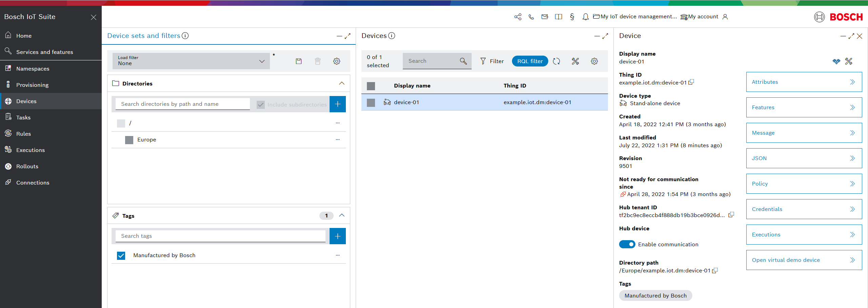The width and height of the screenshot is (868, 308).
Task: Click the mail envelope icon in header
Action: point(545,17)
